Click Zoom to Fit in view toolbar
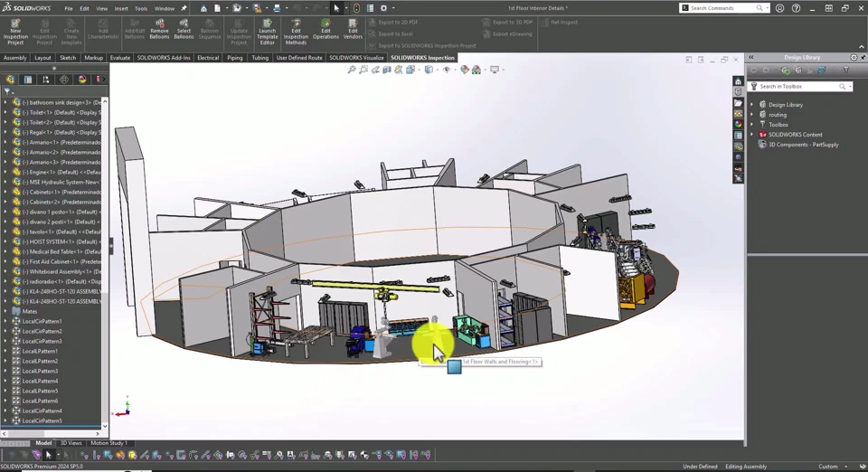 click(351, 70)
